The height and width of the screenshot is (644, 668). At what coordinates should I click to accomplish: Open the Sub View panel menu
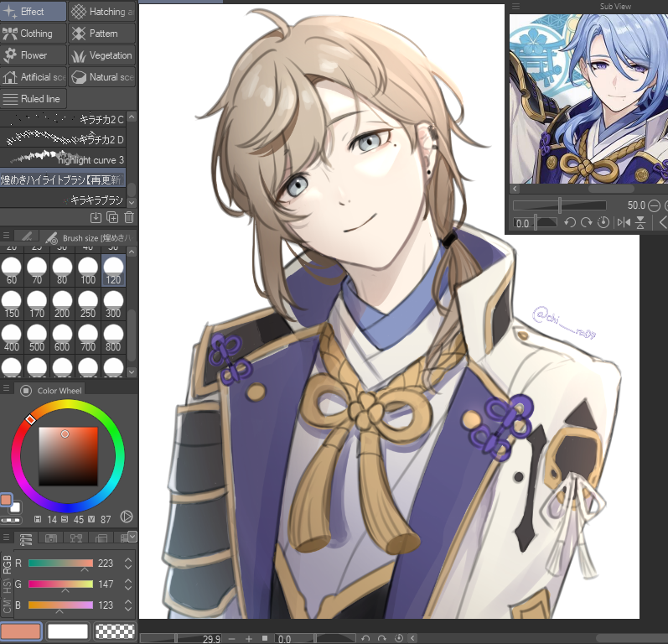516,6
